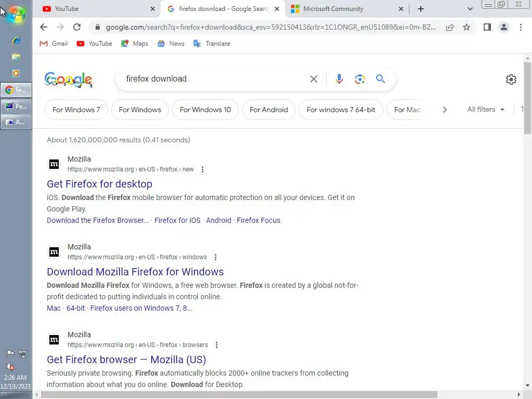Viewport: 532px width, 399px height.
Task: Open Get Firefox browser — Mozilla (US) result
Action: point(126,360)
